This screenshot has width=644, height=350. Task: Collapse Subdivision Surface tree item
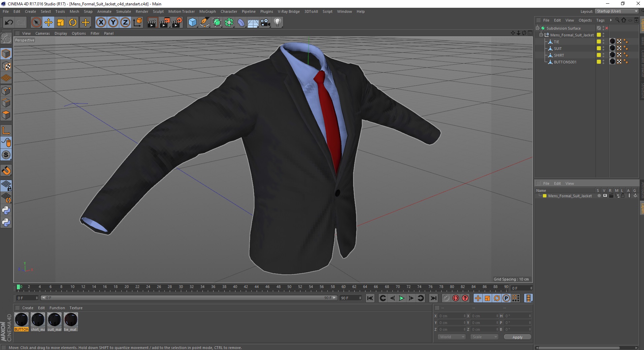[538, 28]
